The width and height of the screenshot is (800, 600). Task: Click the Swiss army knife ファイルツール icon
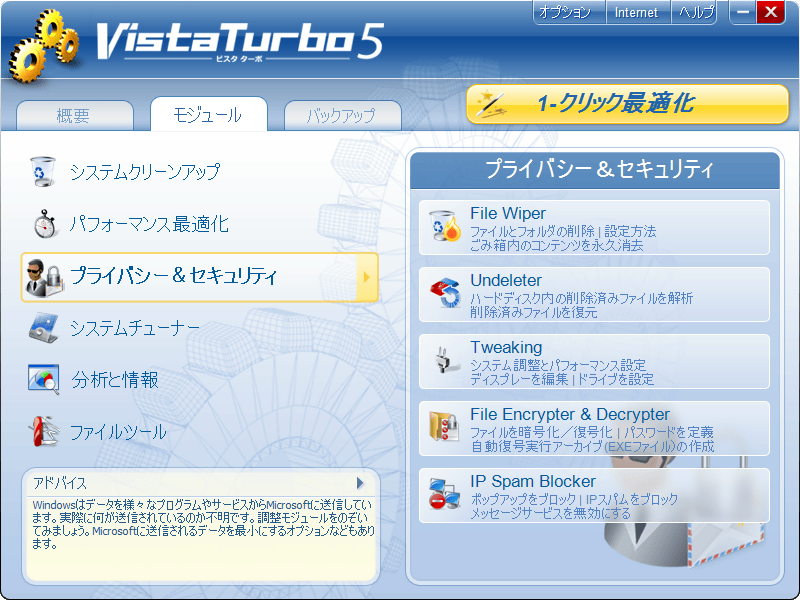point(44,432)
